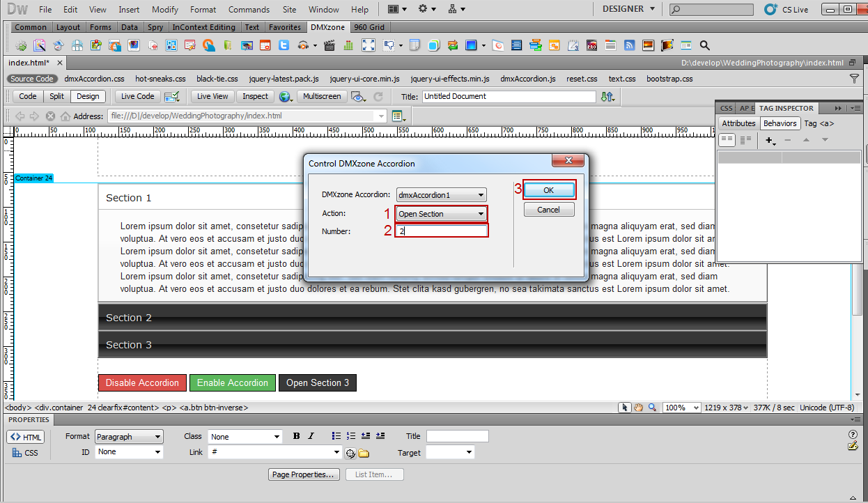
Task: Select the pointer Select tool in status bar
Action: [x=625, y=408]
